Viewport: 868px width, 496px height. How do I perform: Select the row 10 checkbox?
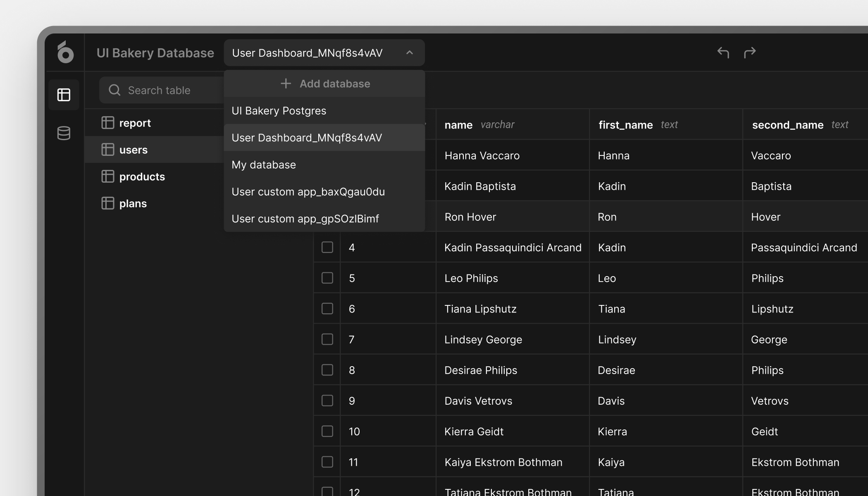pos(327,431)
